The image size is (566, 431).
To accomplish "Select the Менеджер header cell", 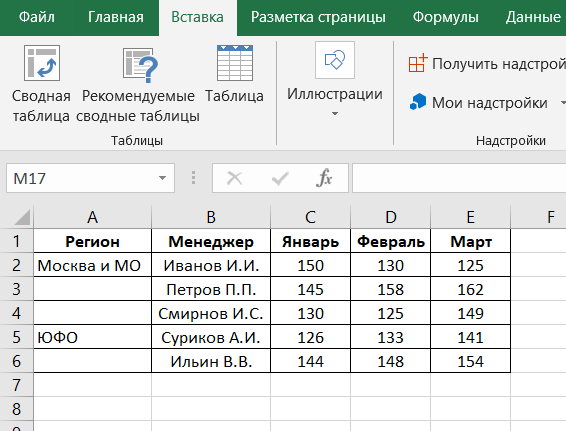I will coord(211,241).
